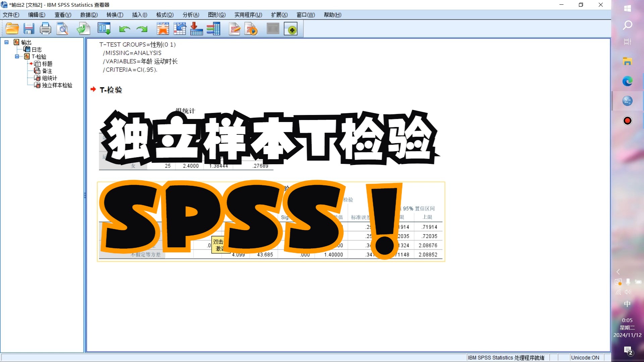This screenshot has width=644, height=362.
Task: Open File Explorer from the taskbar
Action: (x=627, y=61)
